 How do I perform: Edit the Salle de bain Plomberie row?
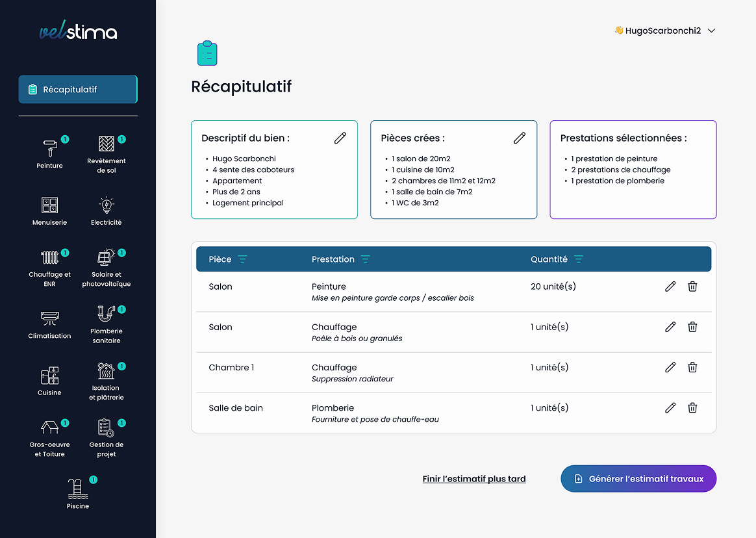coord(670,407)
